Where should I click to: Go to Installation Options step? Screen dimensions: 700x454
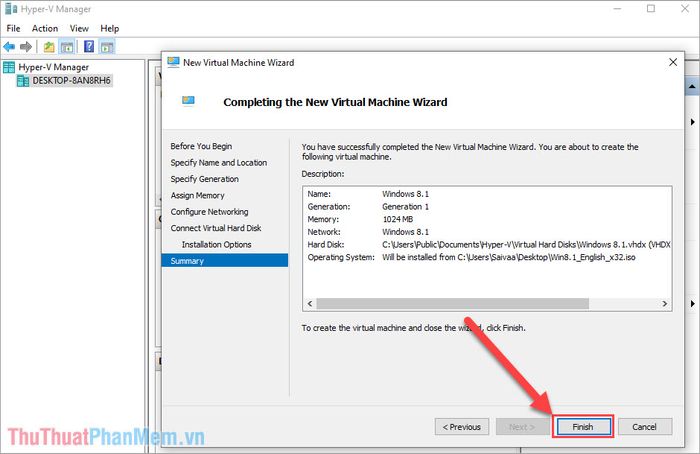217,245
